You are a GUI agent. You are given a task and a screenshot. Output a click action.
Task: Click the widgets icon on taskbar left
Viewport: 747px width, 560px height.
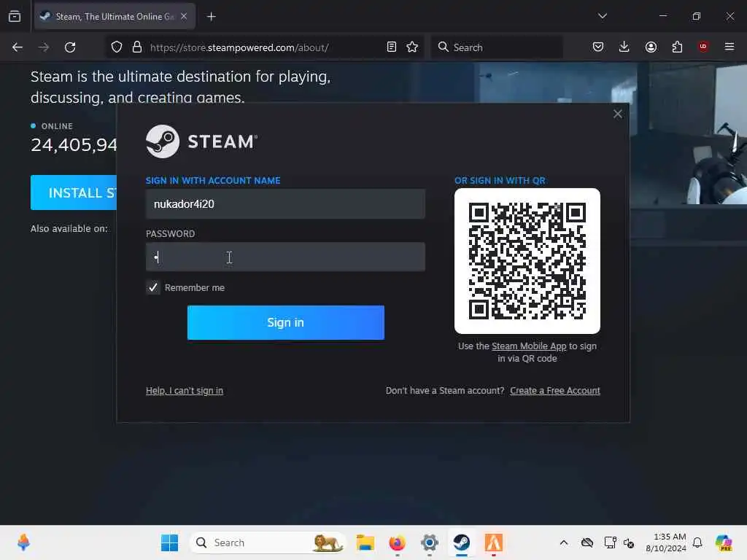pos(23,542)
